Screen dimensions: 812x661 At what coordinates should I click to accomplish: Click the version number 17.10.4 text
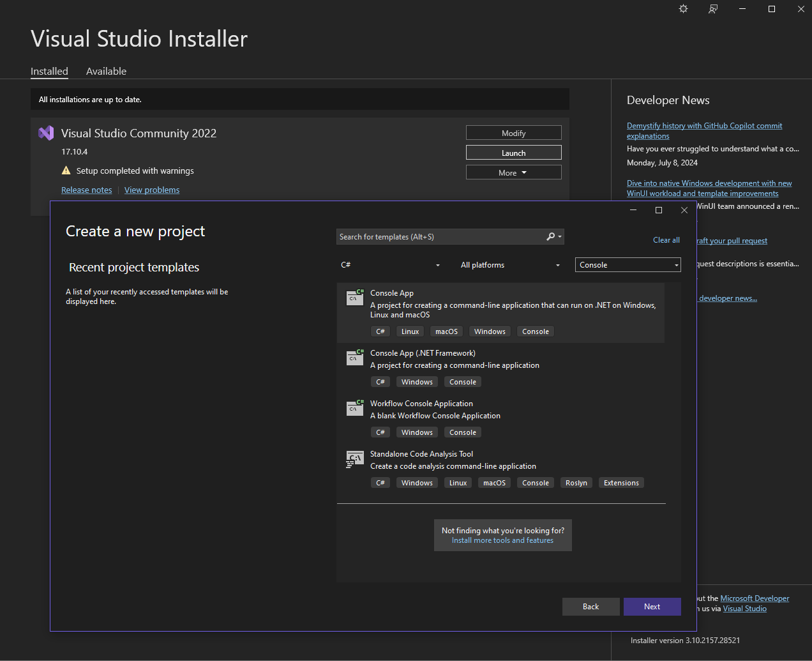pyautogui.click(x=75, y=152)
